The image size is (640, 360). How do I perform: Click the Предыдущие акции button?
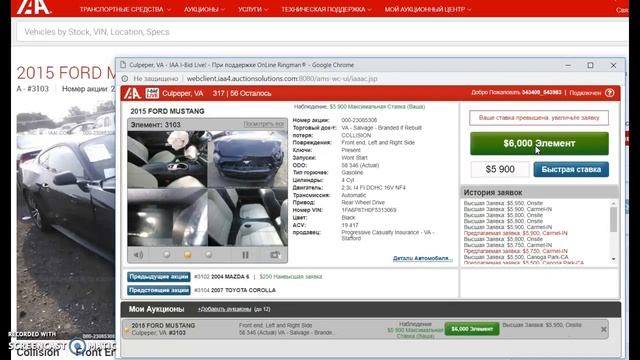point(159,277)
